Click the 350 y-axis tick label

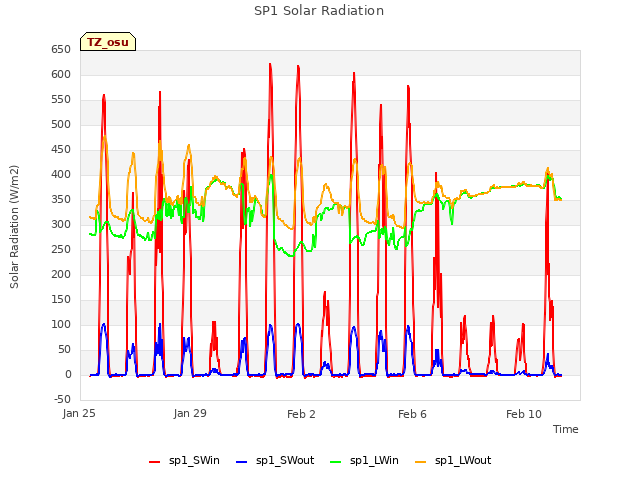point(61,200)
